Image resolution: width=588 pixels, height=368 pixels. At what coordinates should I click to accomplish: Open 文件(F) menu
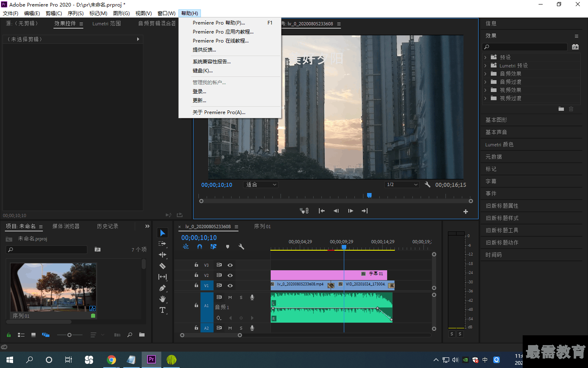11,13
